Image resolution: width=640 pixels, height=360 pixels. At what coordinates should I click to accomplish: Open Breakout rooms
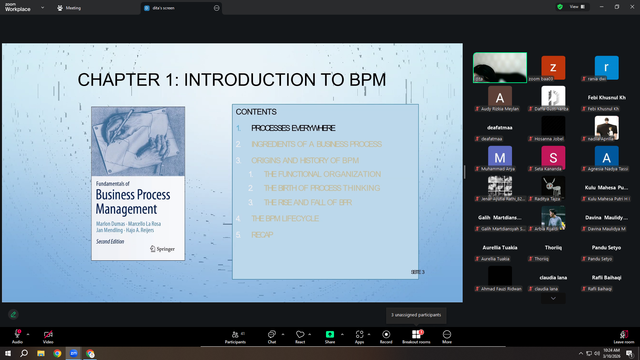[x=416, y=337]
